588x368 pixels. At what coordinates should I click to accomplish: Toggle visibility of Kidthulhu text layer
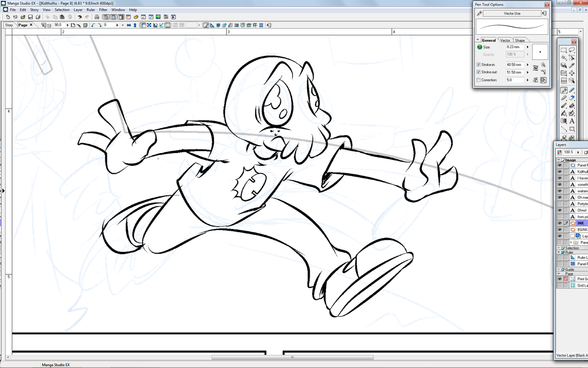560,172
